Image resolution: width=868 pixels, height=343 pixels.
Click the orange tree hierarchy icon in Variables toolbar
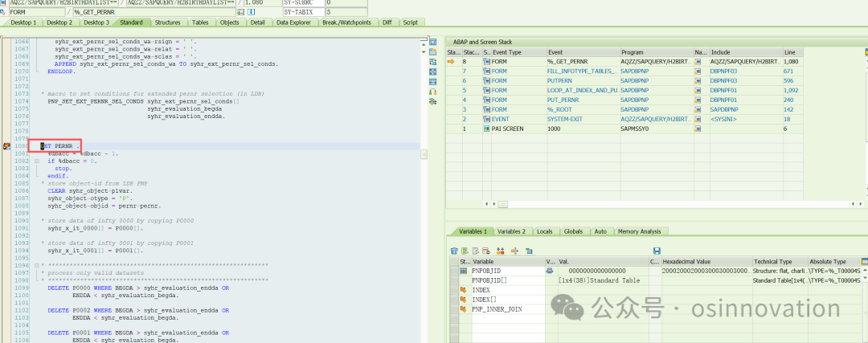501,251
